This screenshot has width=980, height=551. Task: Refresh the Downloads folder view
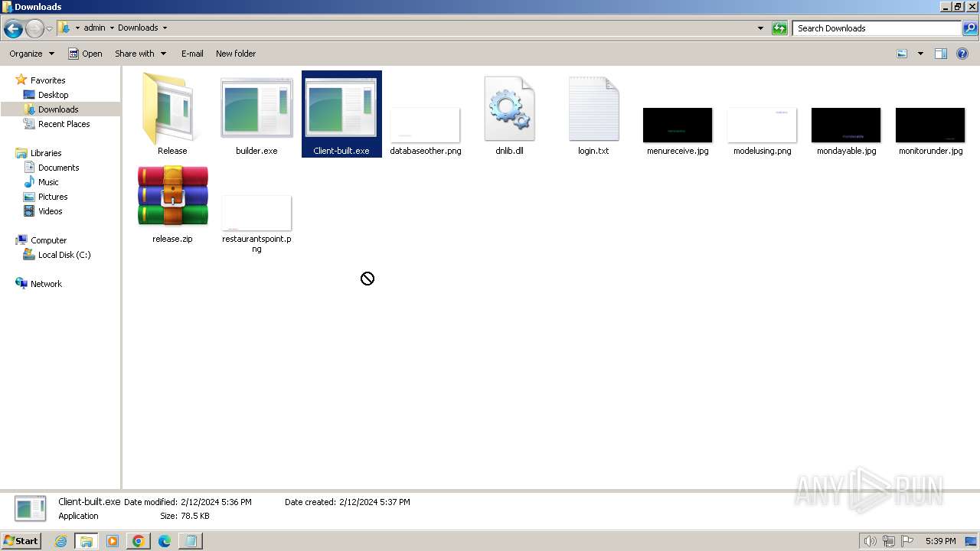tap(779, 28)
